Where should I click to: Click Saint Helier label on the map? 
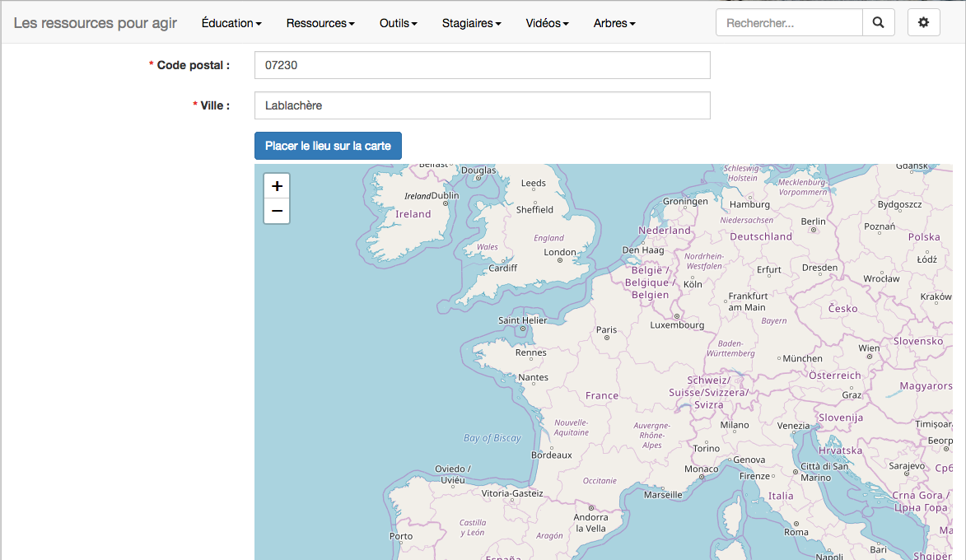522,320
